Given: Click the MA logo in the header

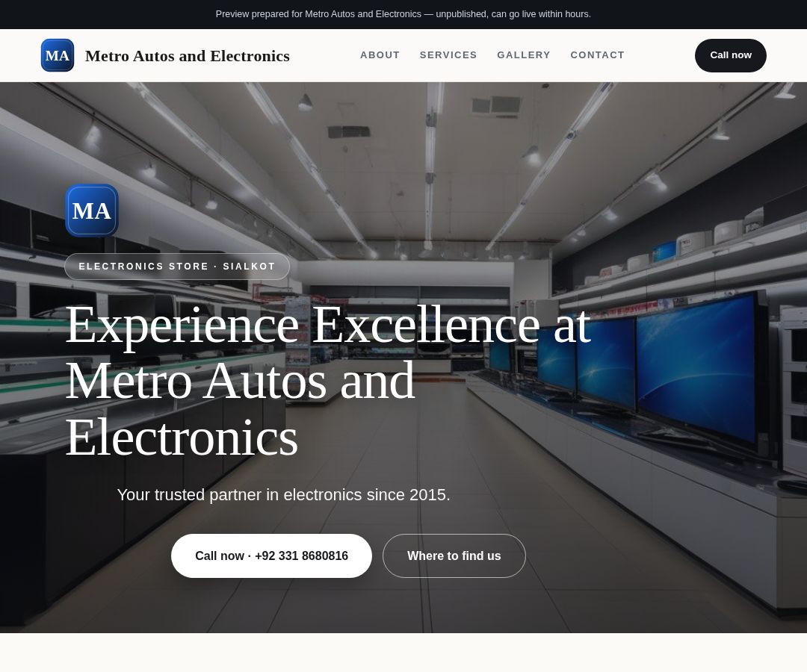Looking at the screenshot, I should pos(57,55).
